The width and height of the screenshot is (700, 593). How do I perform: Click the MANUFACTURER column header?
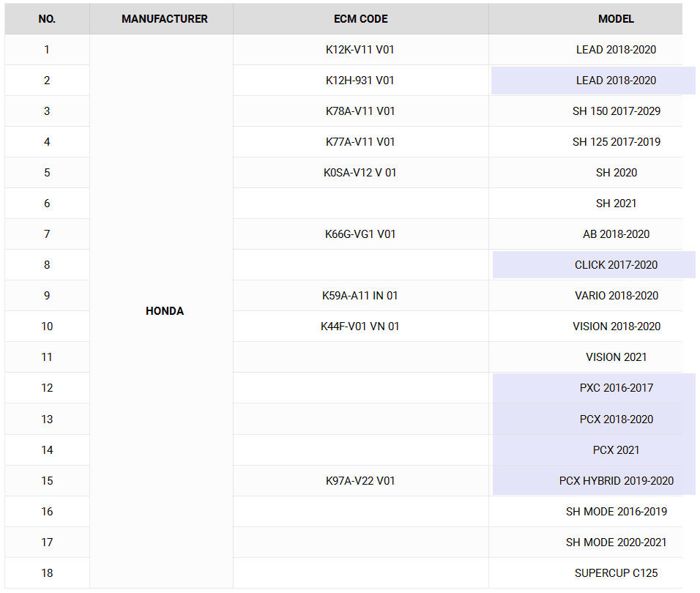164,19
